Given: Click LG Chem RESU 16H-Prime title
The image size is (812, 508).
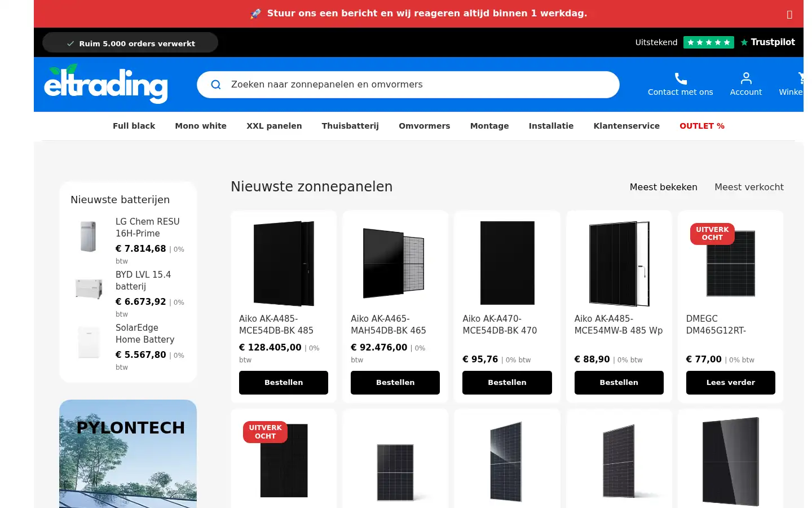Looking at the screenshot, I should tap(148, 227).
